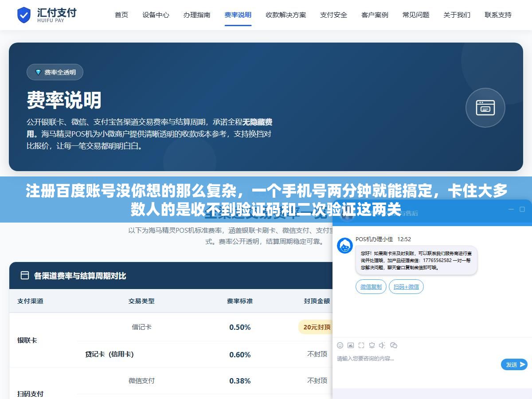Click the send image icon in chat

pyautogui.click(x=351, y=345)
